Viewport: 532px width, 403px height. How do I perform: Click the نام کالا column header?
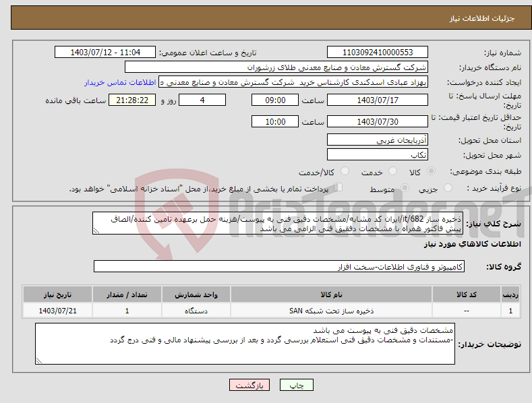click(331, 294)
